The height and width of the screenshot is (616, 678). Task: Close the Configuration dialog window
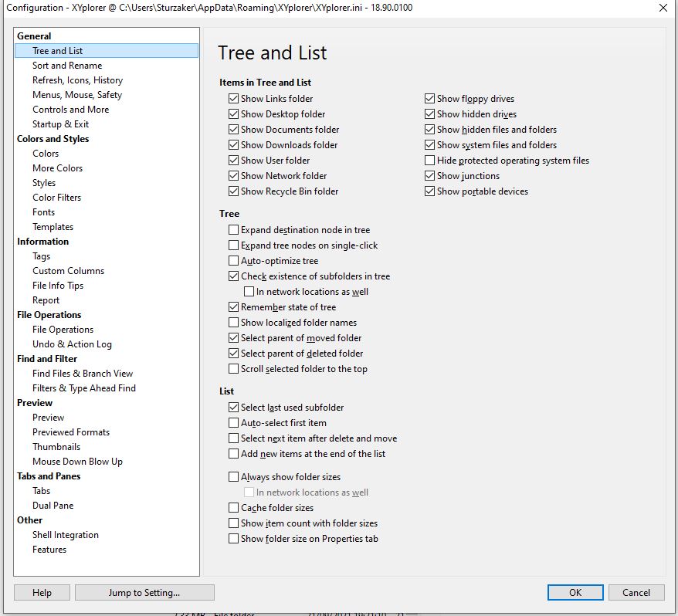[x=663, y=8]
